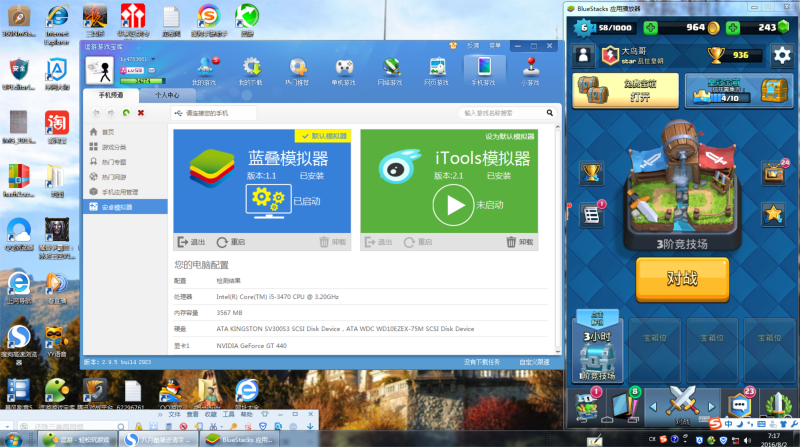Image resolution: width=800 pixels, height=447 pixels.
Task: Open the user mail envelope icon
Action: 152,70
